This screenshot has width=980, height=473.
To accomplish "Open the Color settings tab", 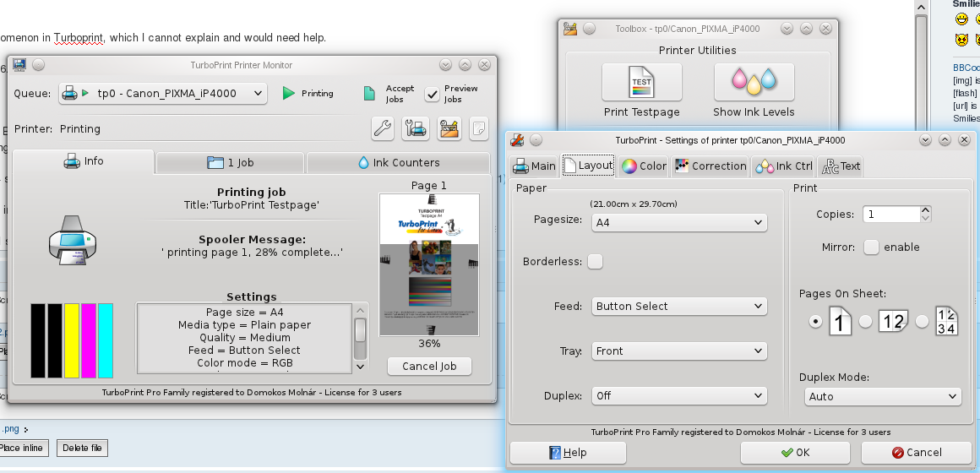I will [x=644, y=166].
